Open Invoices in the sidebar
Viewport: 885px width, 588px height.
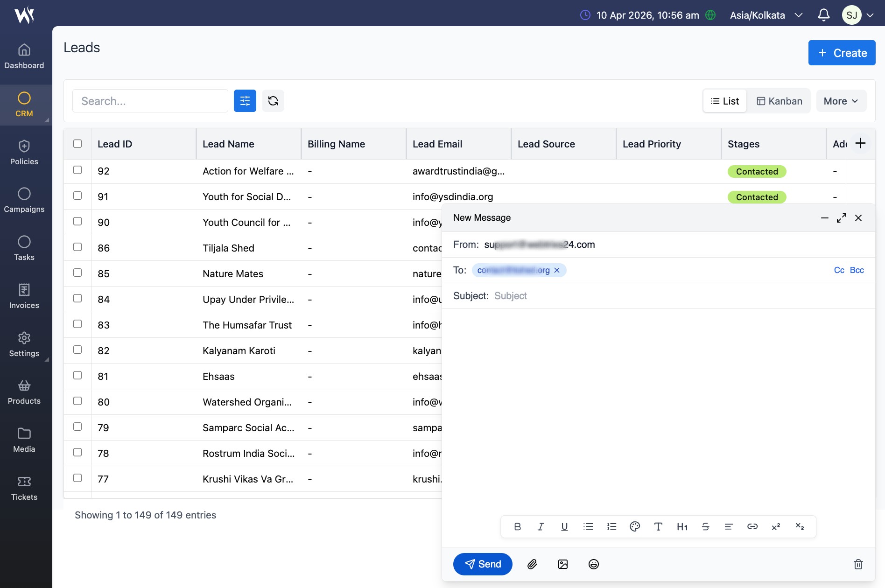24,296
